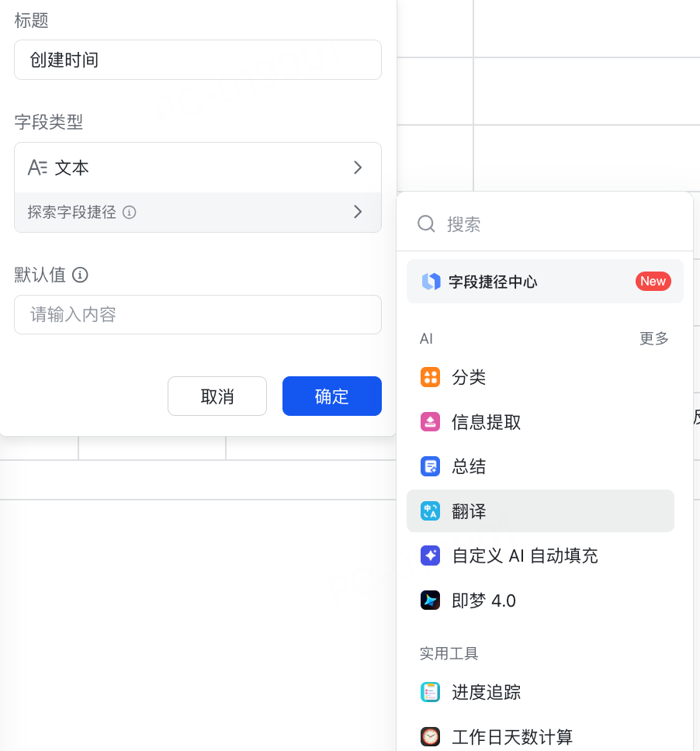Screen dimensions: 700x751
Task: Click the 即梦 4.0 icon
Action: pyautogui.click(x=430, y=600)
